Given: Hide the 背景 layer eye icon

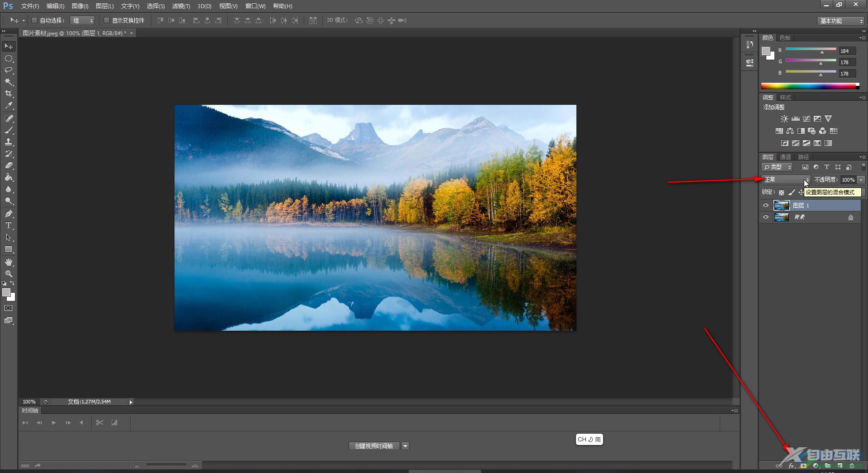Looking at the screenshot, I should (765, 217).
